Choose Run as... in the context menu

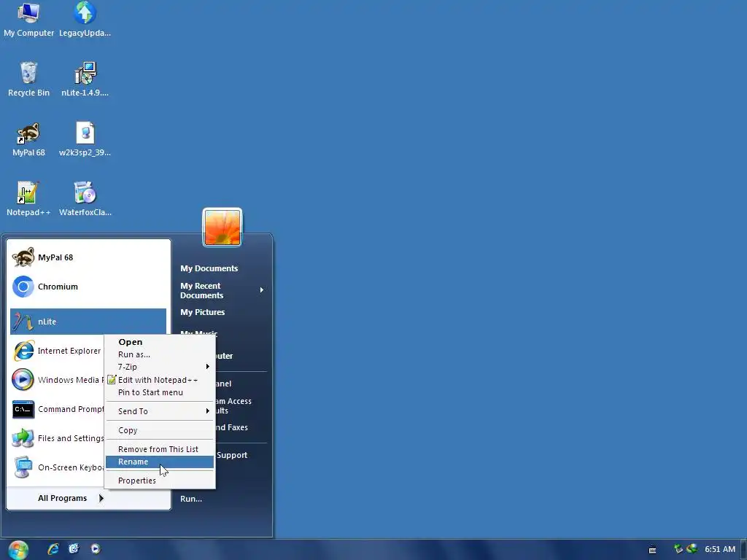160,354
